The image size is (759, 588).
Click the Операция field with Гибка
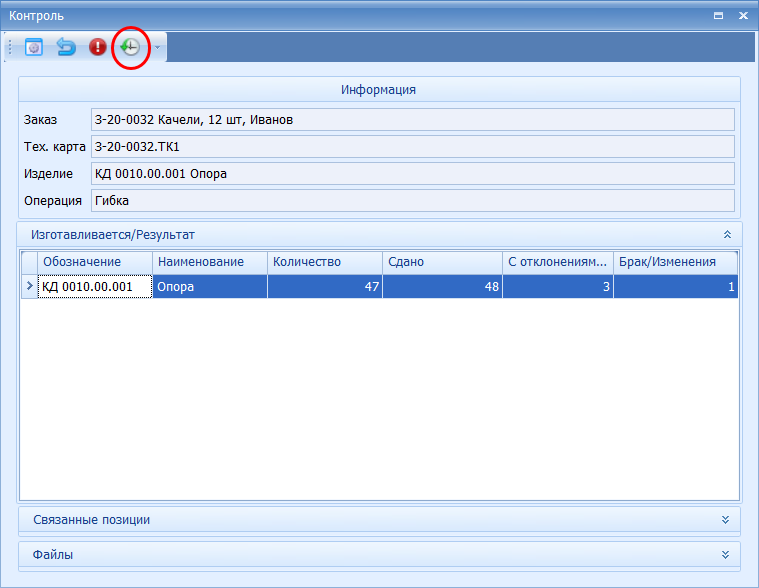coord(412,201)
